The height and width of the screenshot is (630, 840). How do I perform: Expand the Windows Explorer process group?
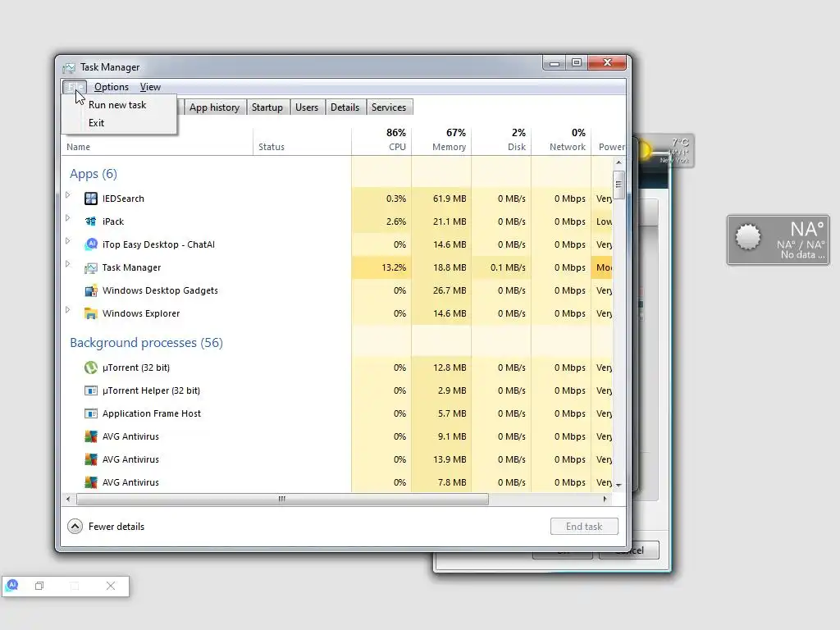[67, 310]
